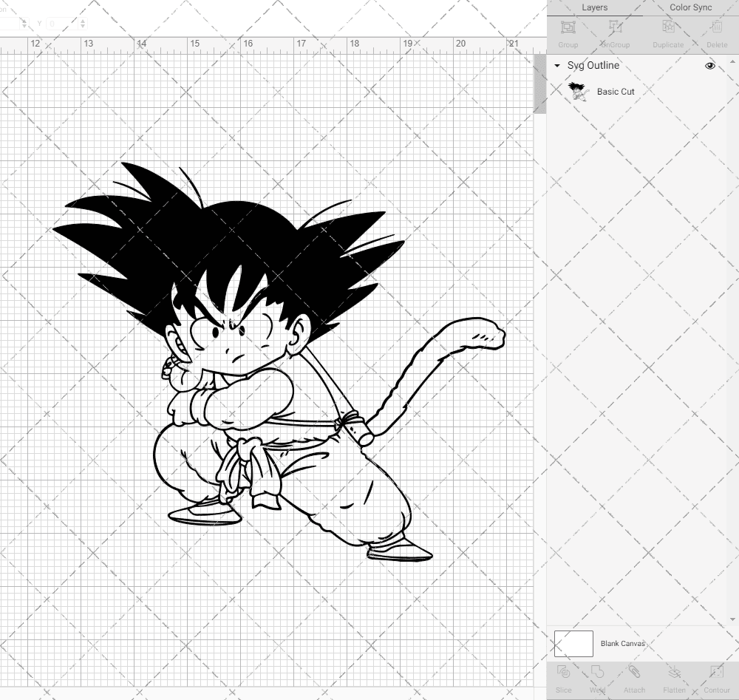739x700 pixels.
Task: Click the Flatten tool icon
Action: (675, 672)
